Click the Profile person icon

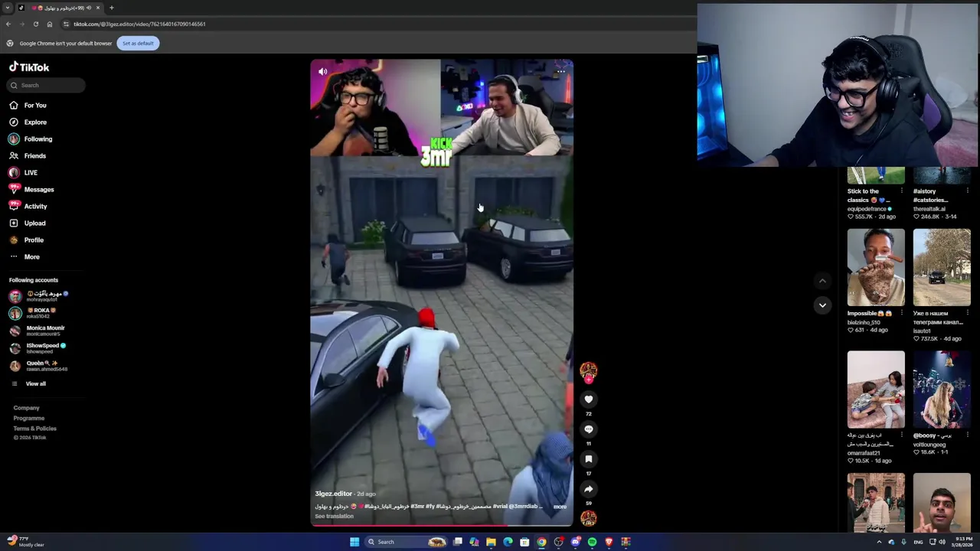[14, 240]
